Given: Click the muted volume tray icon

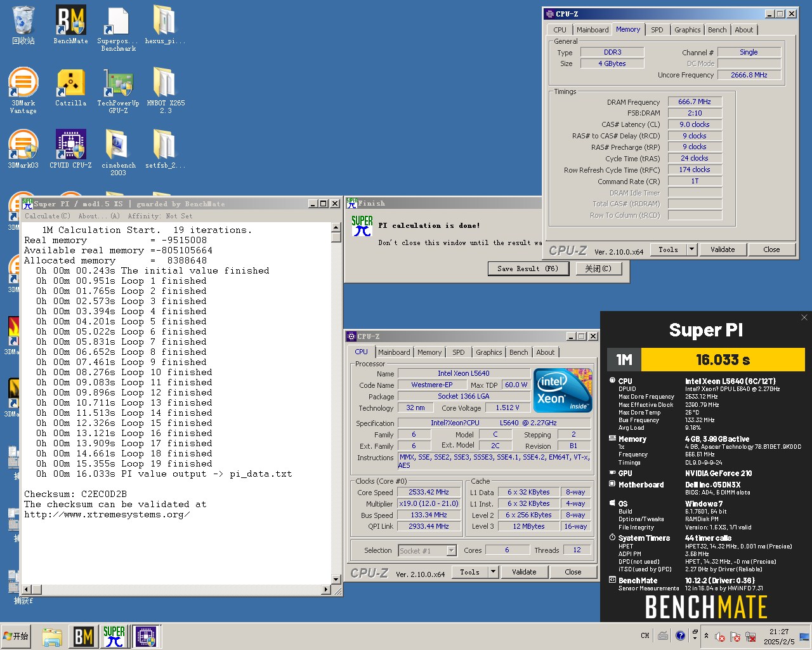Looking at the screenshot, I should point(720,637).
